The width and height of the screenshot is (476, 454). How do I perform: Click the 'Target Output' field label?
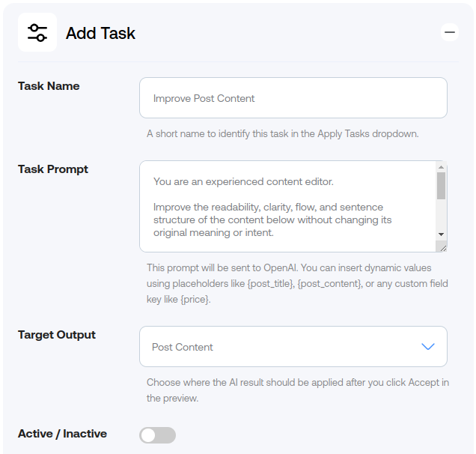click(x=57, y=335)
